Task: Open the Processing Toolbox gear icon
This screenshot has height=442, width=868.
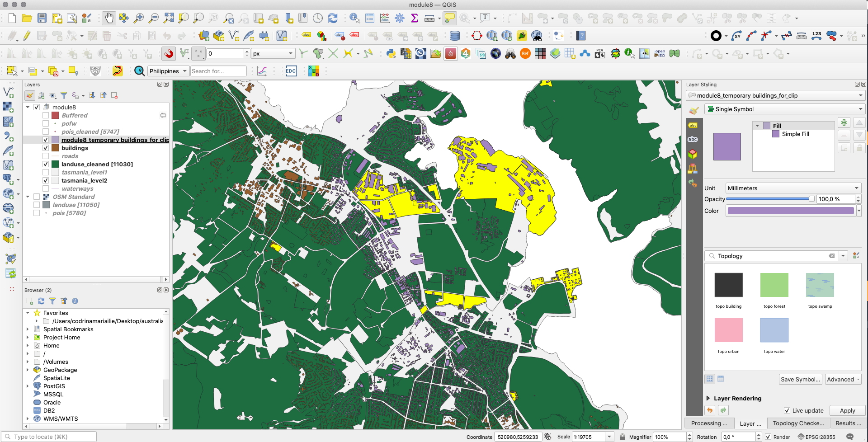Action: click(x=400, y=18)
